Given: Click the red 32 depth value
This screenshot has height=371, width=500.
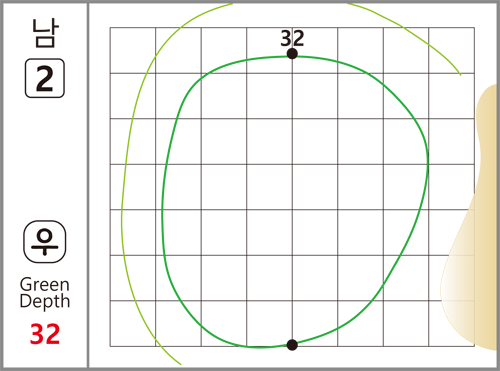Looking at the screenshot, I should click(45, 334).
